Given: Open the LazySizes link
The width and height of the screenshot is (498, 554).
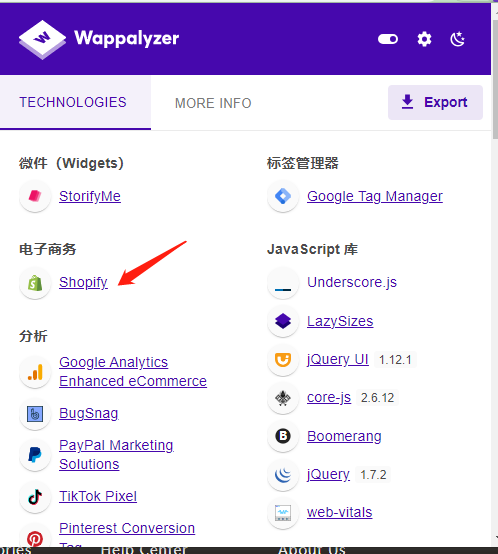Looking at the screenshot, I should [x=340, y=321].
